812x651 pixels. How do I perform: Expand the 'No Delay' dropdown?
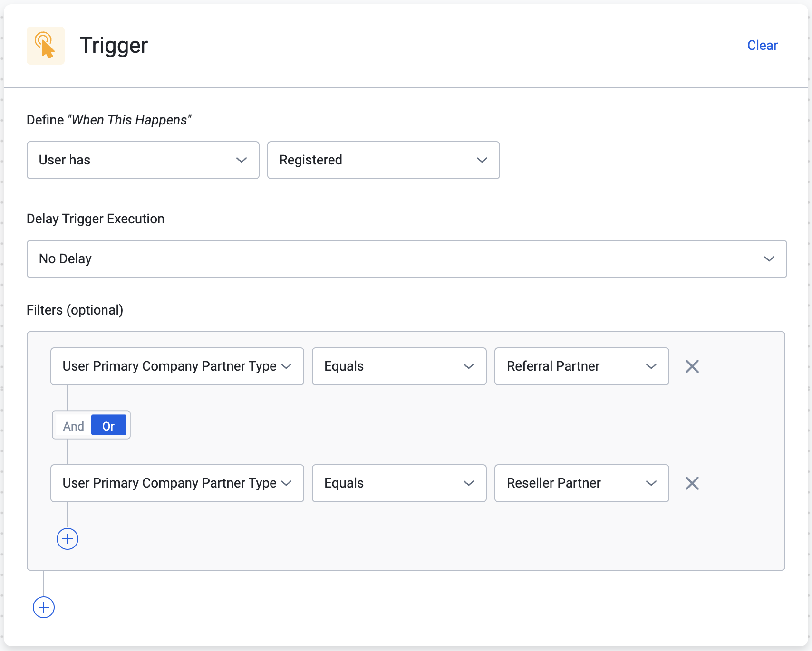[x=406, y=259]
